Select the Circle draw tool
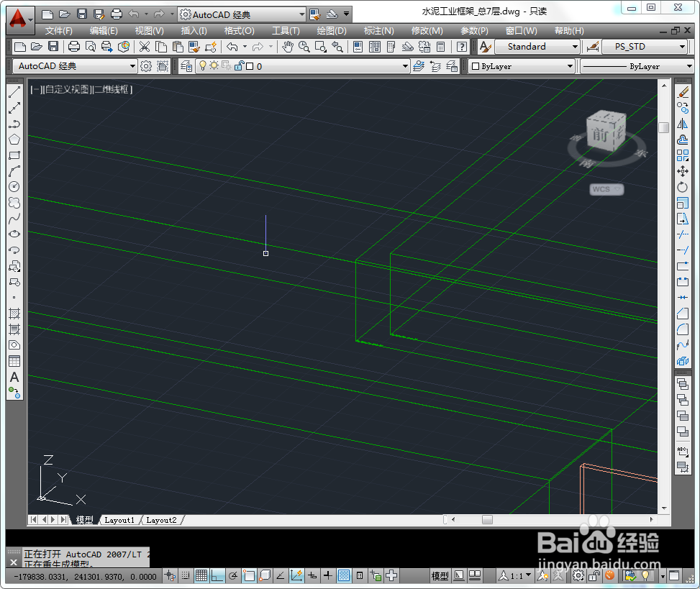Viewport: 700px width, 589px height. coord(14,186)
